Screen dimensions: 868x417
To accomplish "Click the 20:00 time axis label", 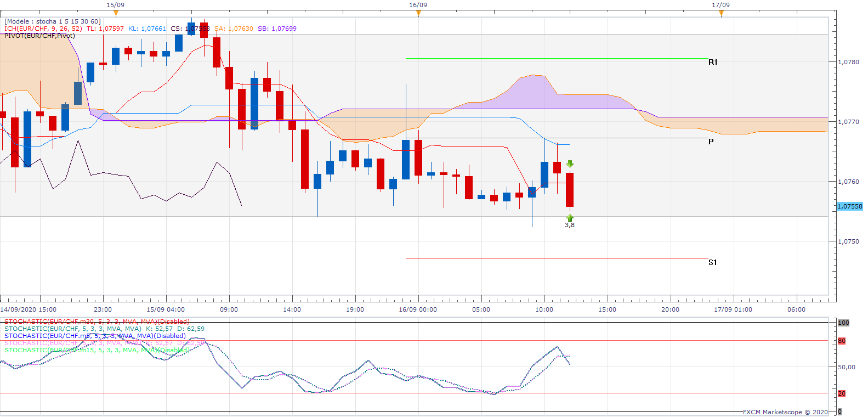I will 671,309.
